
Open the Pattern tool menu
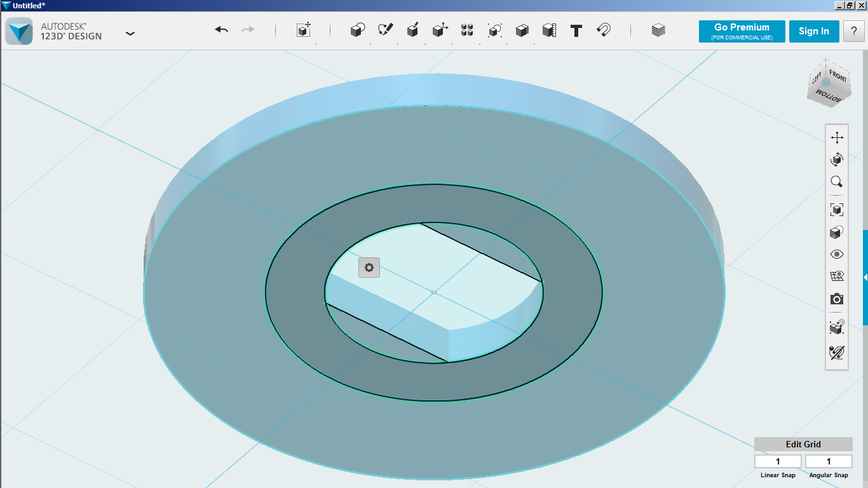pos(467,30)
